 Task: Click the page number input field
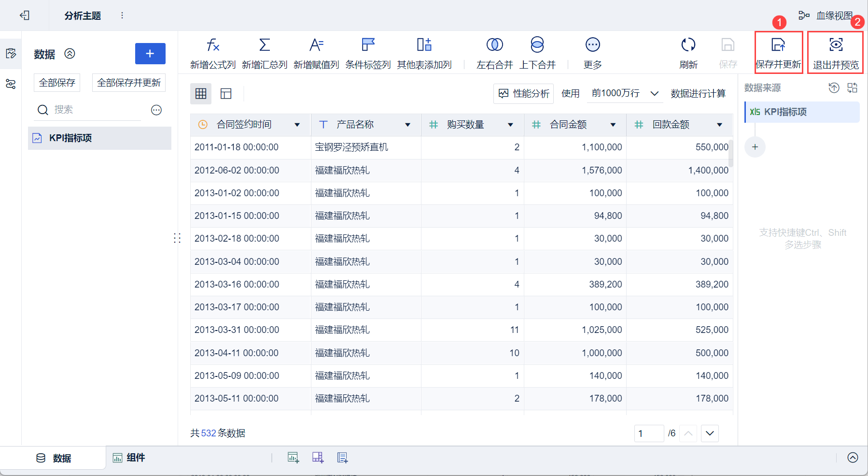tap(648, 433)
